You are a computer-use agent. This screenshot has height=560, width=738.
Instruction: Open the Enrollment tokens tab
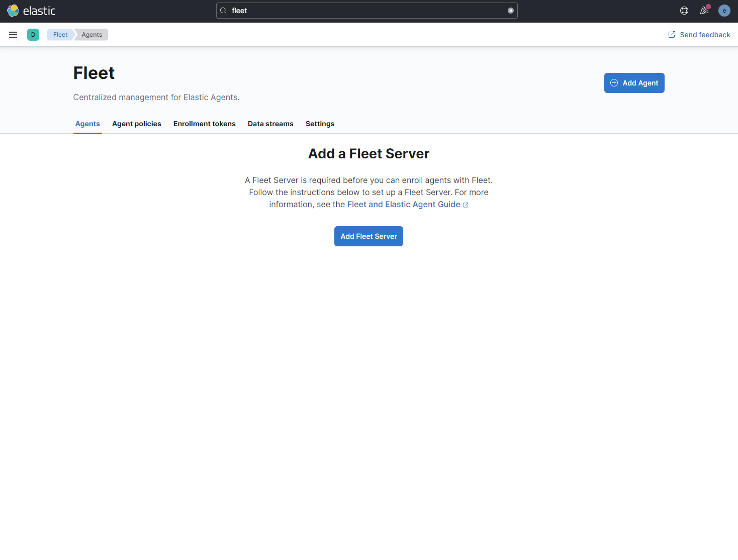pyautogui.click(x=205, y=124)
